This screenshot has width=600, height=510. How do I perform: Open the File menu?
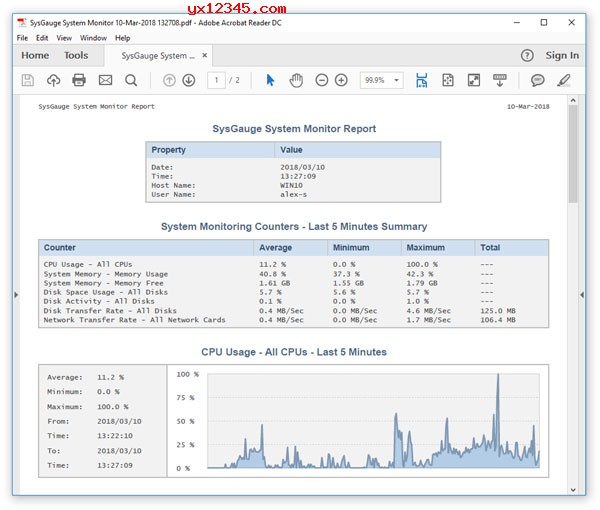pyautogui.click(x=22, y=38)
